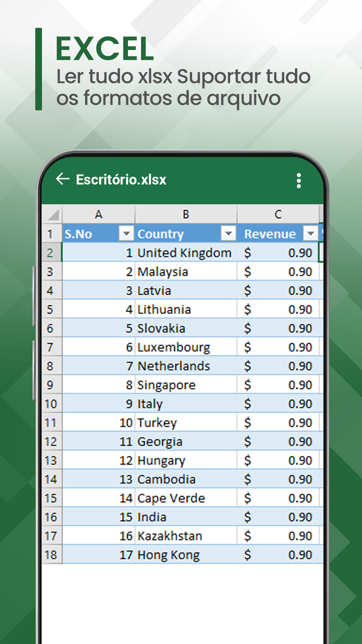Select the Cape Verde cell

pyautogui.click(x=186, y=498)
